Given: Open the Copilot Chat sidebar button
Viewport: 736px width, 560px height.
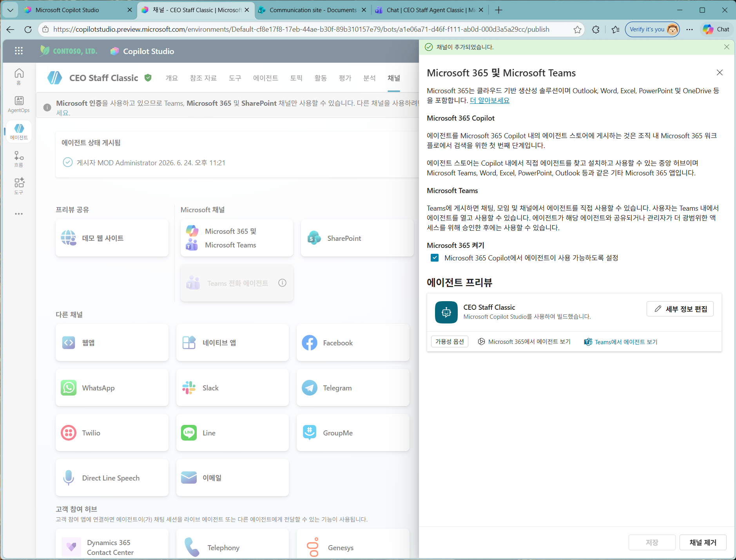Looking at the screenshot, I should click(x=716, y=29).
